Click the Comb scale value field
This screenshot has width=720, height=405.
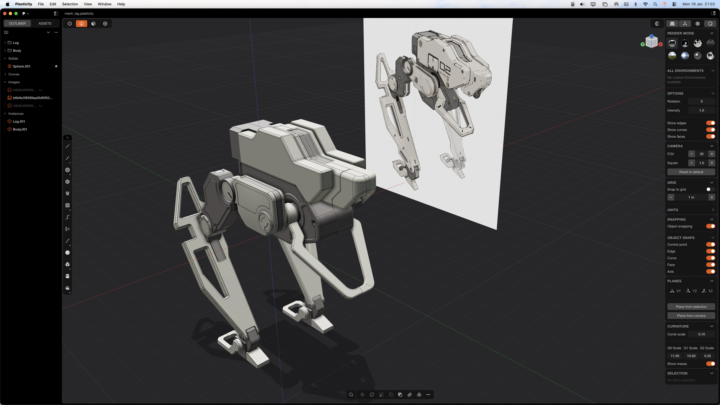tap(701, 334)
